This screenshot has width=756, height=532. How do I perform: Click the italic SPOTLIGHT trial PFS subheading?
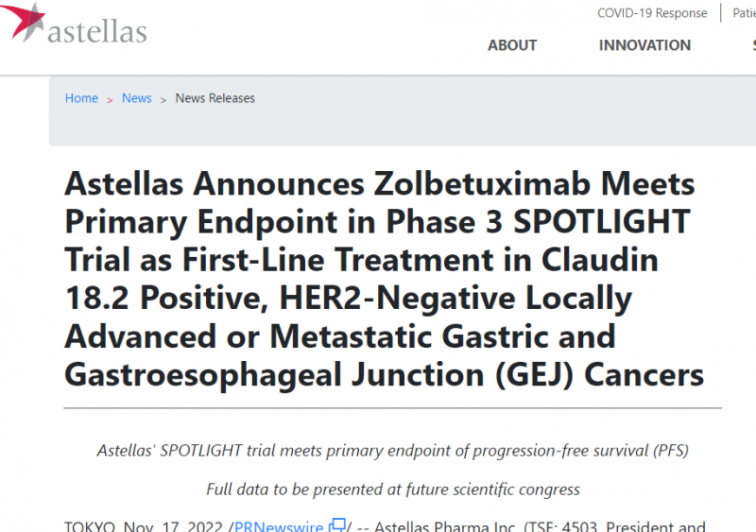pyautogui.click(x=392, y=450)
